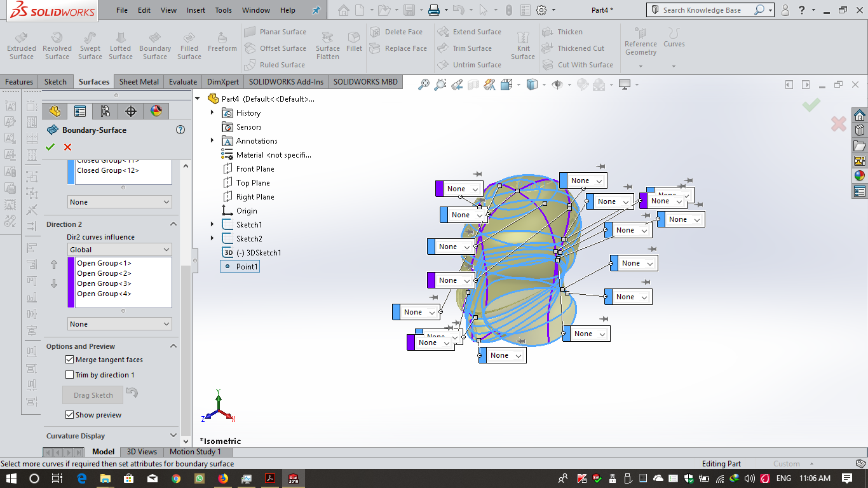The width and height of the screenshot is (868, 488).
Task: Select the Swept Surface tool
Action: (x=90, y=46)
